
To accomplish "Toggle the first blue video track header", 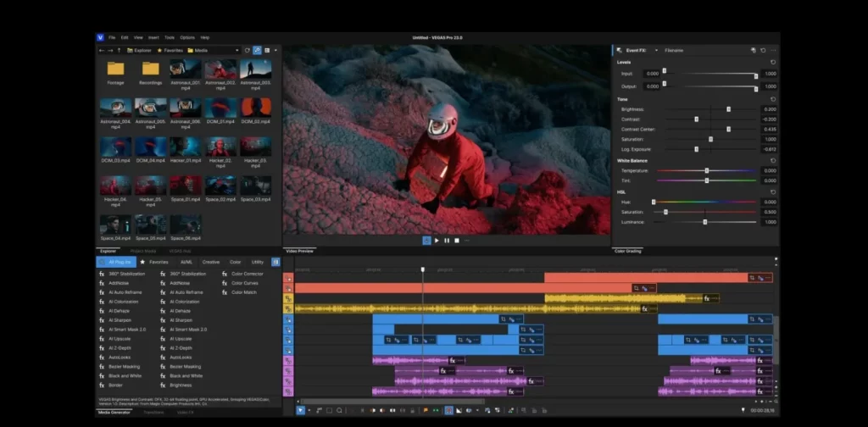I will (288, 319).
